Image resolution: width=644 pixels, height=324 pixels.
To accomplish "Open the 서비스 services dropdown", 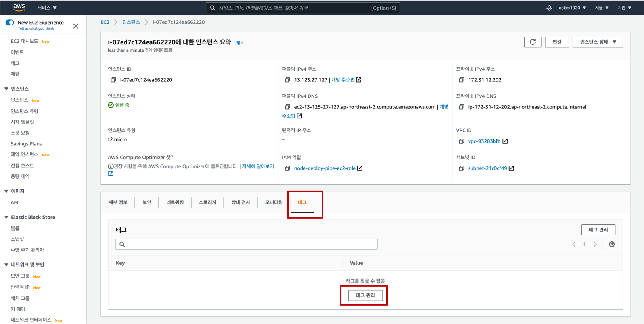I will click(47, 8).
